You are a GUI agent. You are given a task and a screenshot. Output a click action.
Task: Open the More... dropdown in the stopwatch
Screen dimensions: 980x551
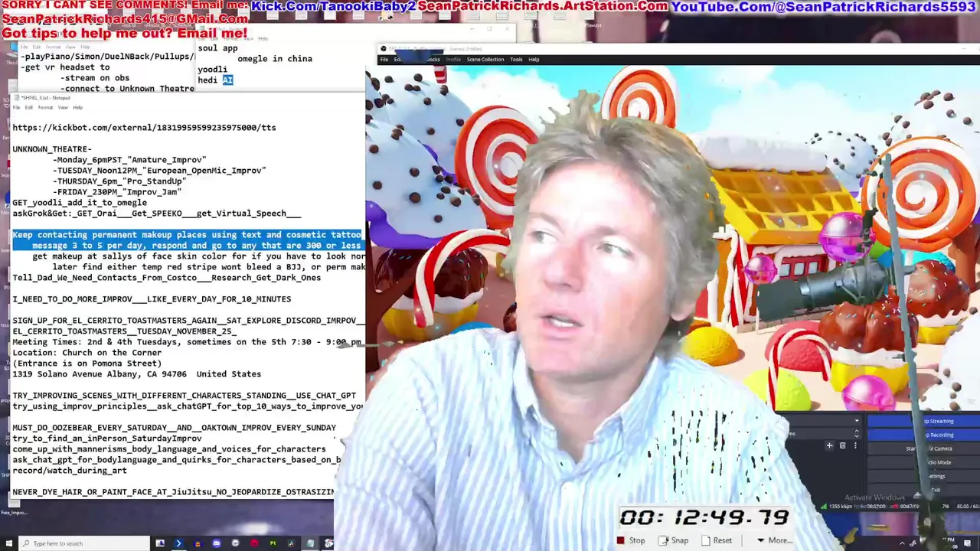click(774, 540)
